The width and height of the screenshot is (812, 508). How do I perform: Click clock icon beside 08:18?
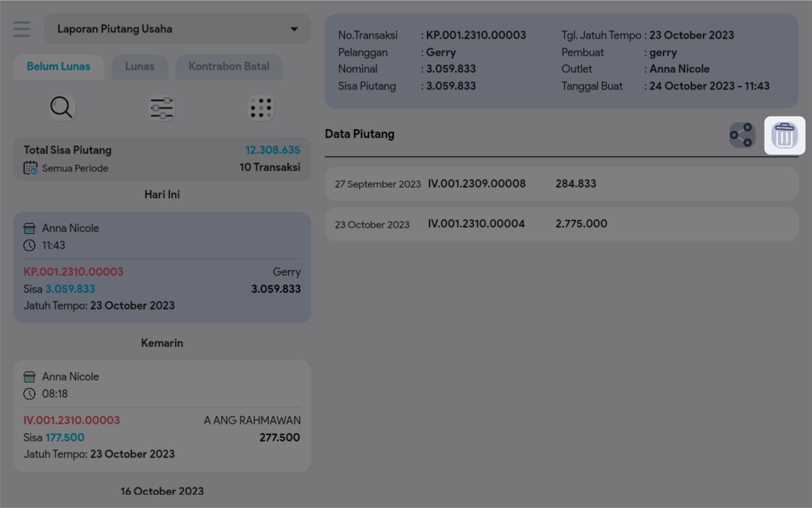coord(29,393)
